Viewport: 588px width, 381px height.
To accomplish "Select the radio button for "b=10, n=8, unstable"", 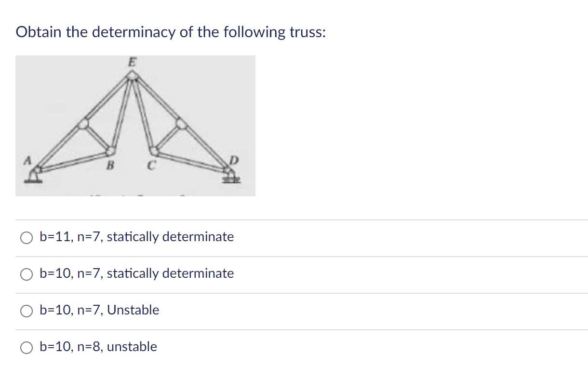I will pos(27,347).
